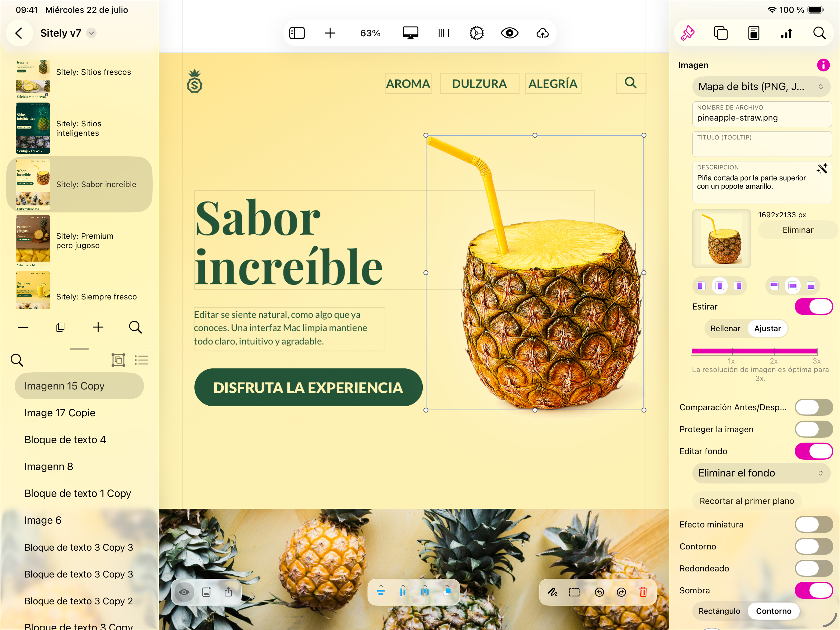This screenshot has height=630, width=840.
Task: Toggle the Estirar switch
Action: [x=813, y=306]
